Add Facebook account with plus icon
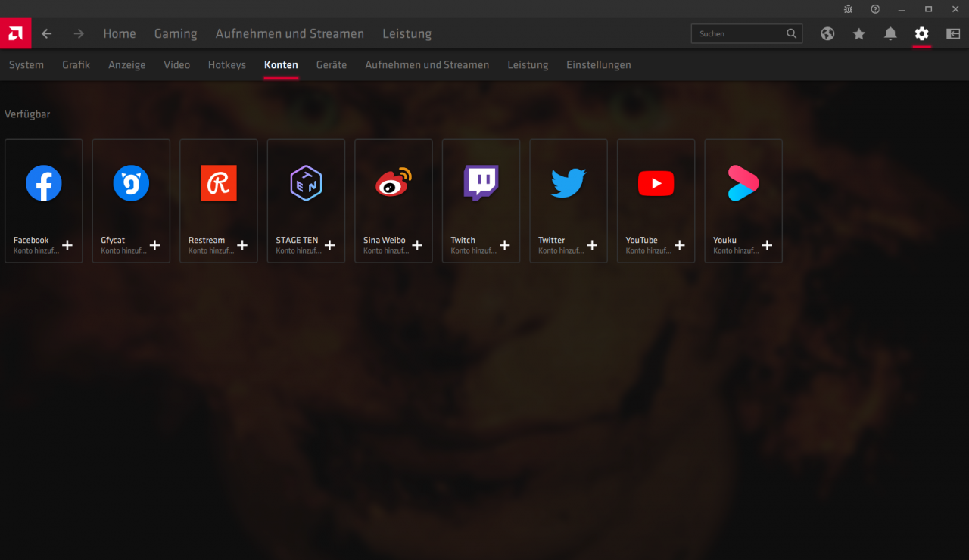The height and width of the screenshot is (560, 969). pyautogui.click(x=67, y=245)
